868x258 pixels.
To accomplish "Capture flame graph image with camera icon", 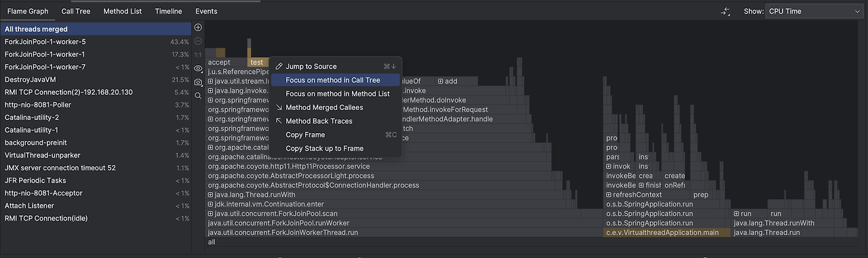I will (x=198, y=82).
